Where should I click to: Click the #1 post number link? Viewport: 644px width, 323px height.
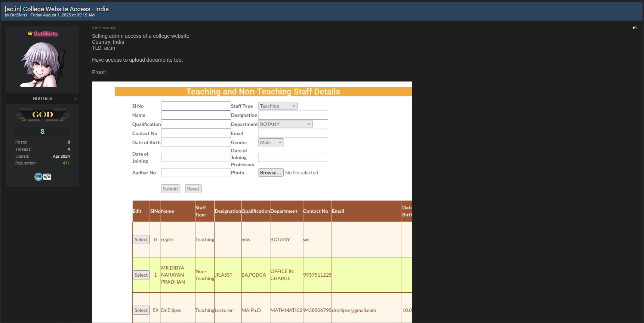tap(634, 28)
